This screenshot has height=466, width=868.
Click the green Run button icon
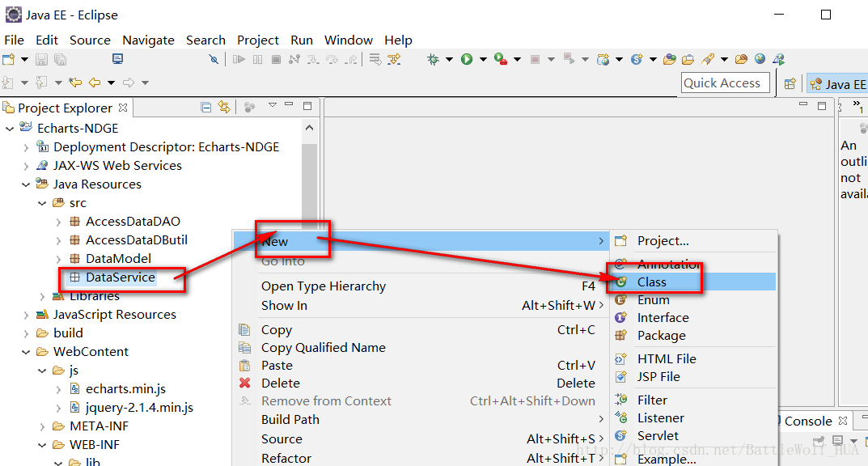(x=467, y=59)
